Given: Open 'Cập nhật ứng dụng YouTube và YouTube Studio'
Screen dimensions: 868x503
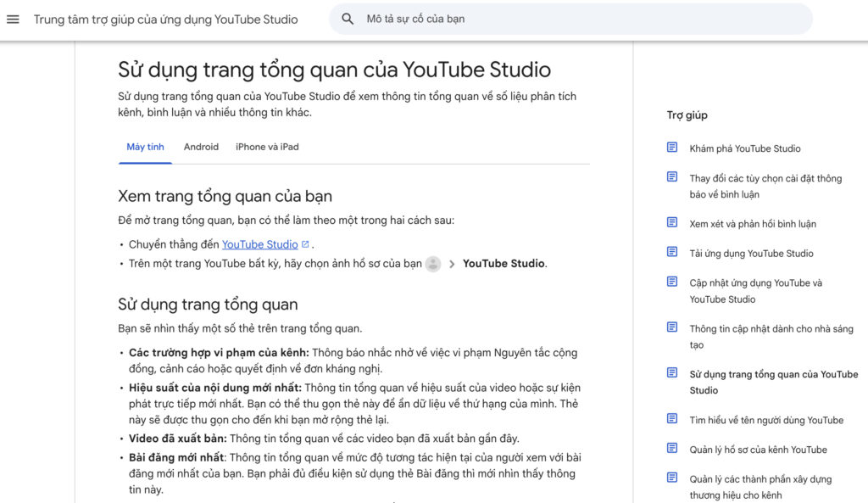Looking at the screenshot, I should click(755, 291).
